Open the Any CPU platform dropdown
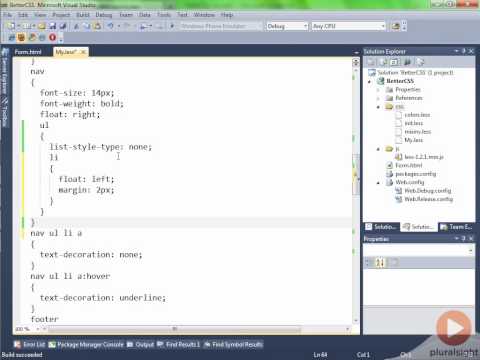The width and height of the screenshot is (480, 360). point(383,26)
